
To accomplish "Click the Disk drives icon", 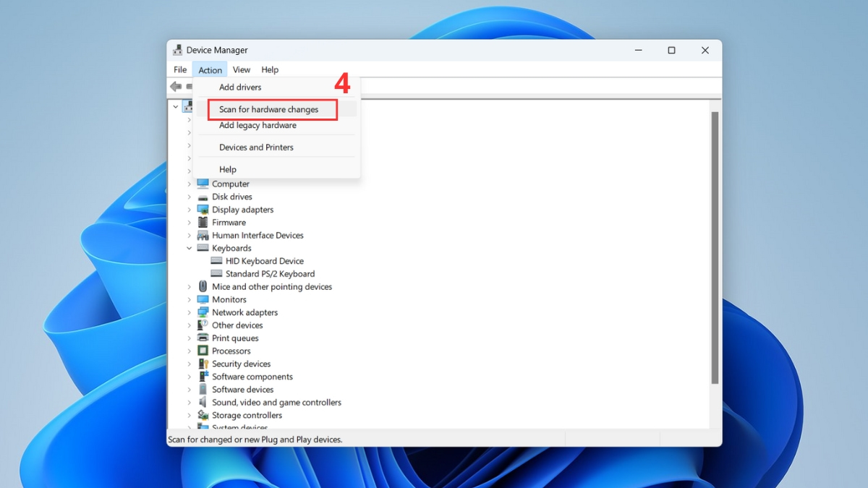I will (203, 197).
